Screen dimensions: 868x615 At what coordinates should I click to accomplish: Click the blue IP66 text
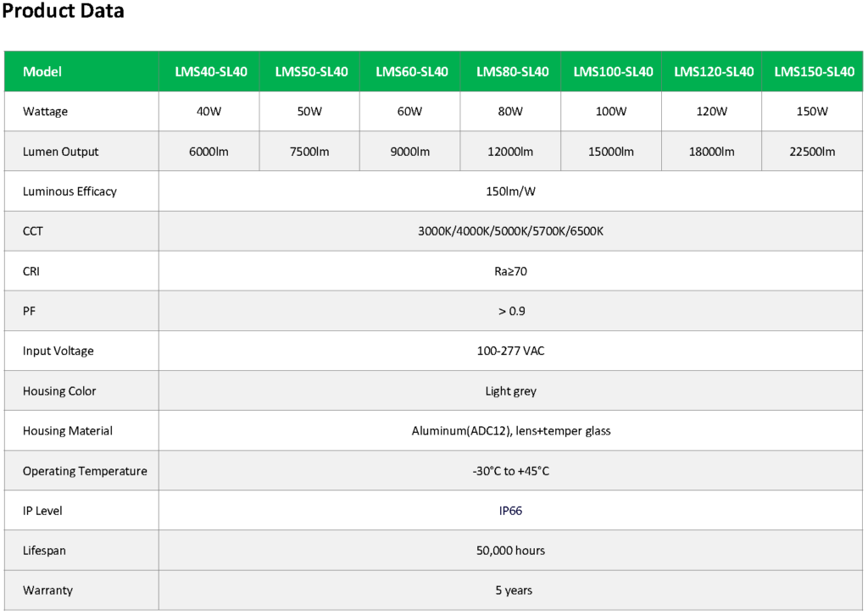[x=510, y=511]
